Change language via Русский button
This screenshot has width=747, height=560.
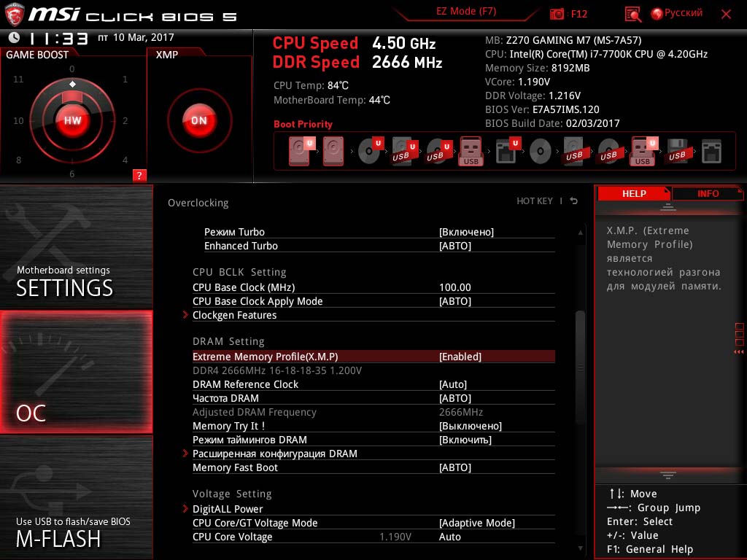[683, 13]
